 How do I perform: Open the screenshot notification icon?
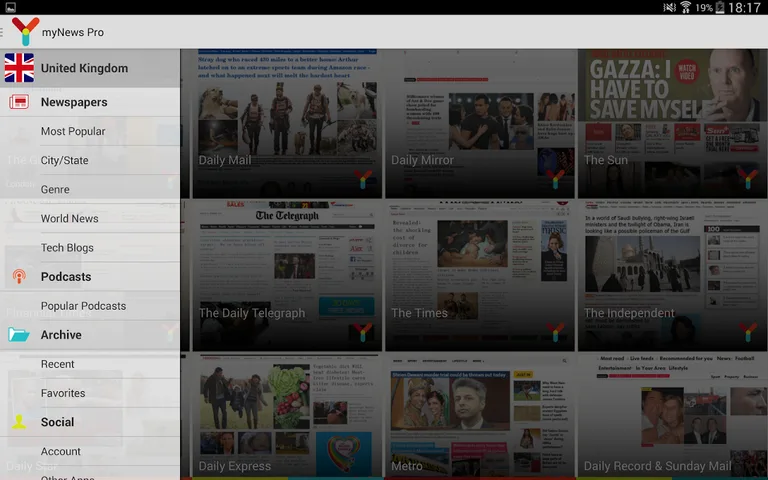tap(10, 7)
